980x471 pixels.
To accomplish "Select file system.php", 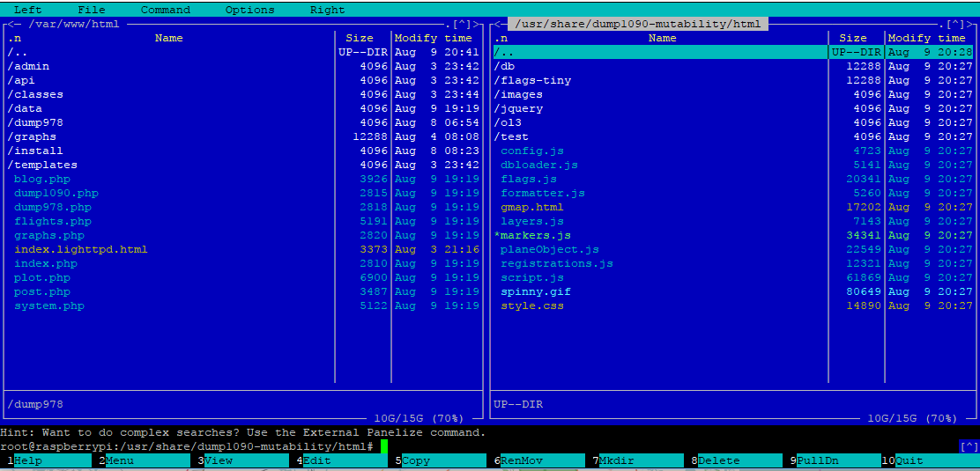I will pos(243,306).
